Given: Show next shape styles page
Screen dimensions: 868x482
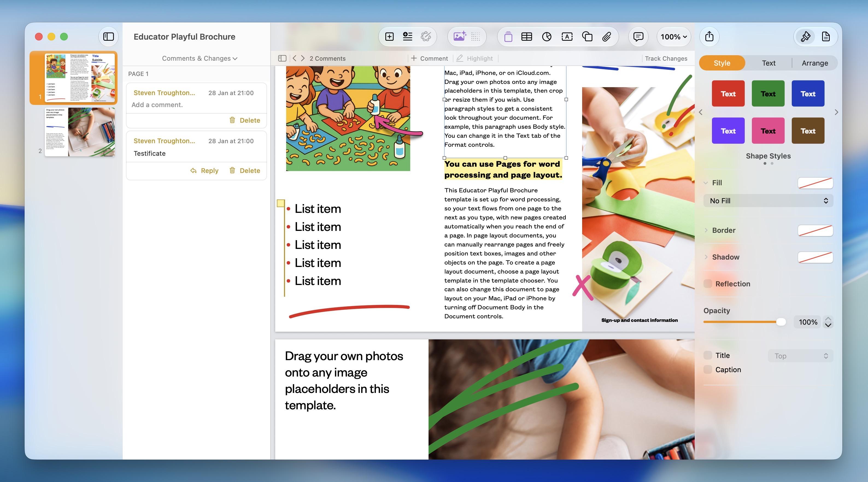Looking at the screenshot, I should click(x=836, y=112).
